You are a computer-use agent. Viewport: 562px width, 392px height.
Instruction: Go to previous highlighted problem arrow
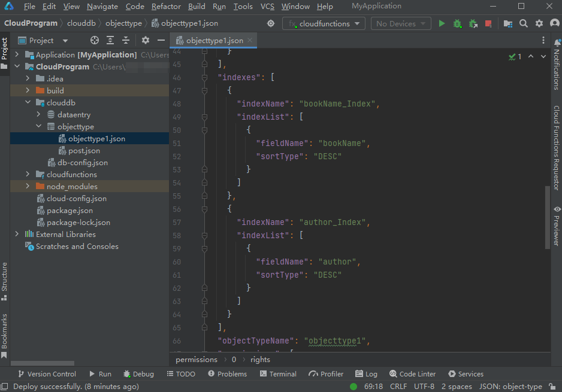pos(531,57)
